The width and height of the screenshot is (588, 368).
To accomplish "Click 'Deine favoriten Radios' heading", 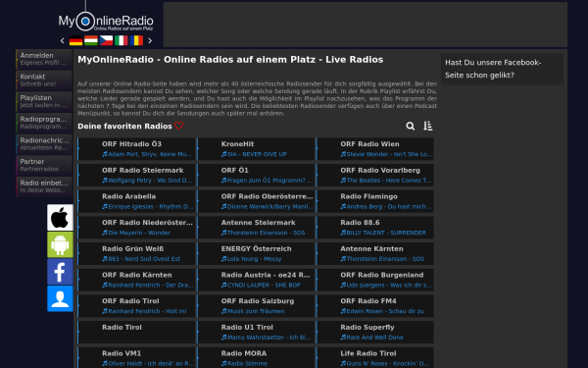I will click(x=124, y=127).
